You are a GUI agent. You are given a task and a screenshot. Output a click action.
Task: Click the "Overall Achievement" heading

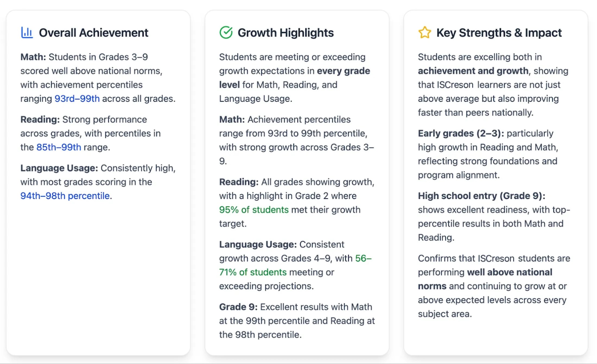pyautogui.click(x=93, y=33)
